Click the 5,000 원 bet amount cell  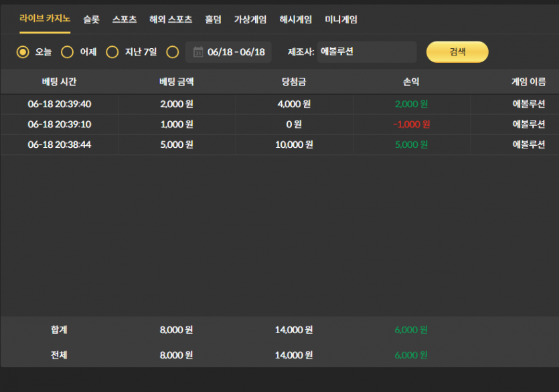pyautogui.click(x=177, y=144)
